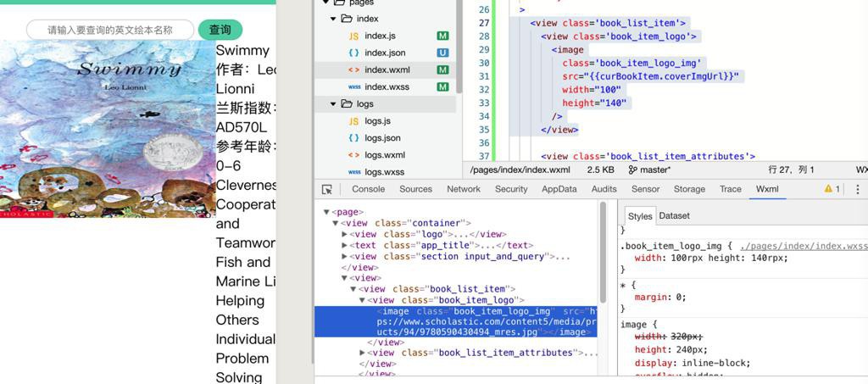This screenshot has width=868, height=384.
Task: Switch to the Console tab
Action: [x=368, y=189]
